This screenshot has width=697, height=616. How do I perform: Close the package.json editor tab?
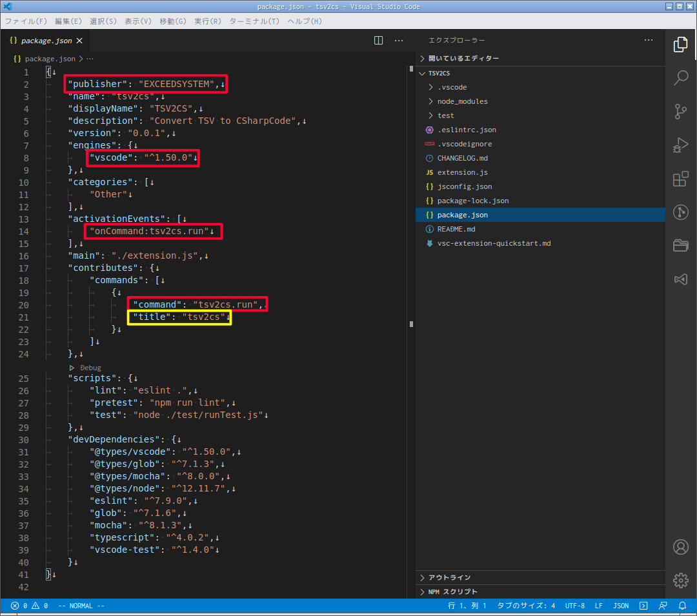click(x=79, y=41)
